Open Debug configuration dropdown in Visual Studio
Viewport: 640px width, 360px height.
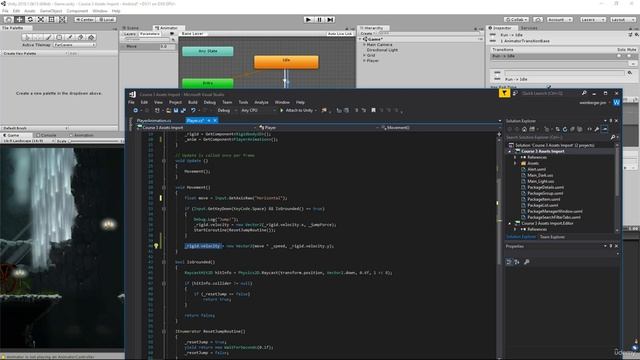[226, 111]
